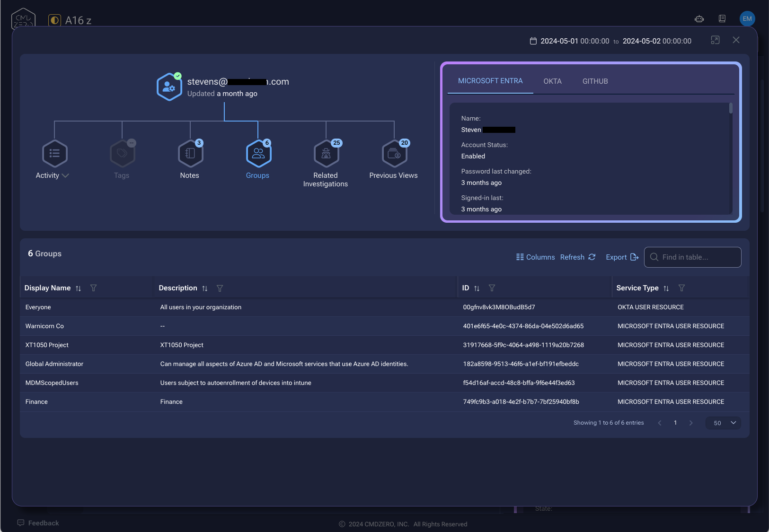This screenshot has width=769, height=532.
Task: Select the Finance display name cell
Action: point(36,402)
